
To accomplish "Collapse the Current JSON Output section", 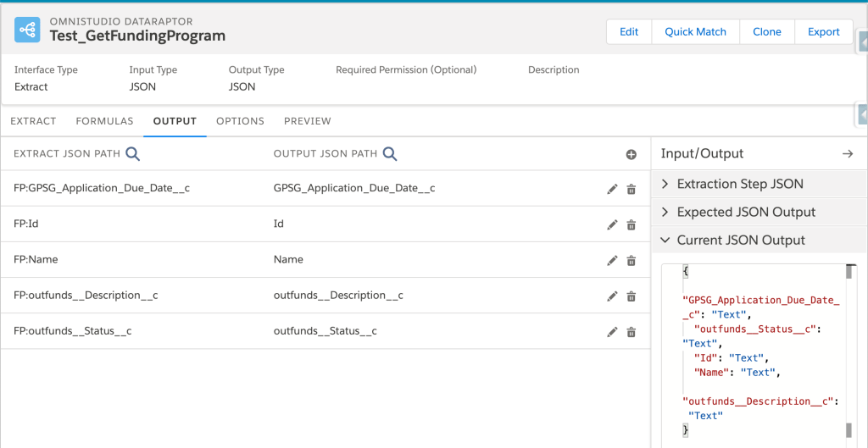I will click(x=741, y=241).
